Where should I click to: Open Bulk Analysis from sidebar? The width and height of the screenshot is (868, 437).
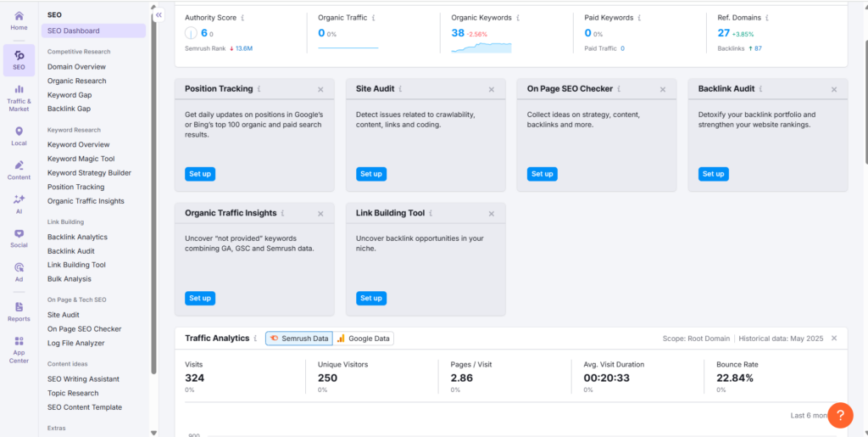tap(70, 278)
